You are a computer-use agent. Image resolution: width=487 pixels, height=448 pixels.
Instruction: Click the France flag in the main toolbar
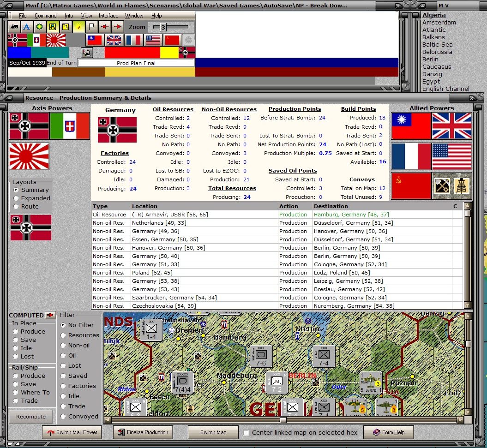click(x=133, y=40)
